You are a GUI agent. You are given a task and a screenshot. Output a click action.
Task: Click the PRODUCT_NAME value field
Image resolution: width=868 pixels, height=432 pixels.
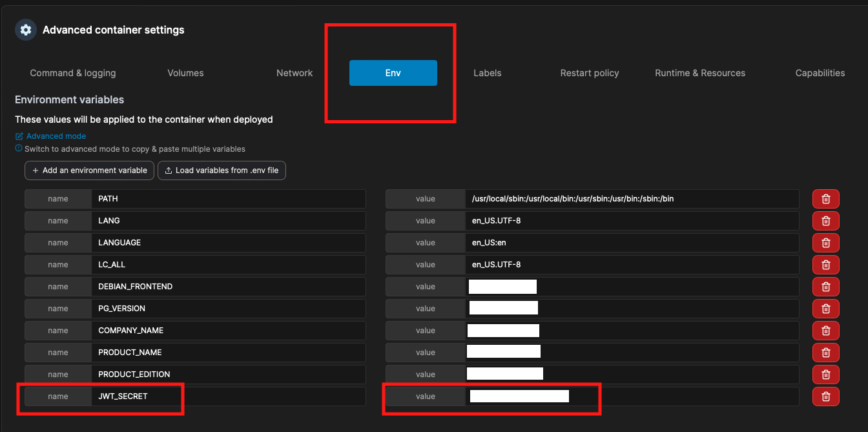(632, 353)
